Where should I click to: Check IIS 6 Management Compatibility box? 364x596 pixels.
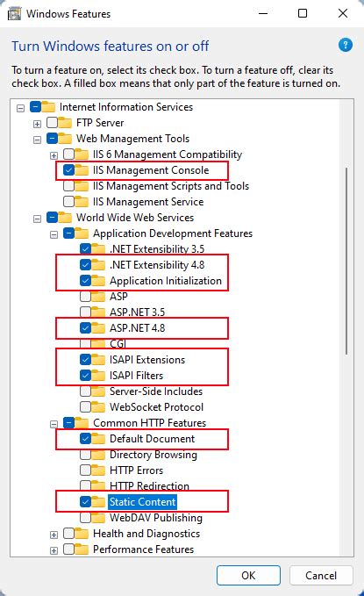[x=68, y=154]
